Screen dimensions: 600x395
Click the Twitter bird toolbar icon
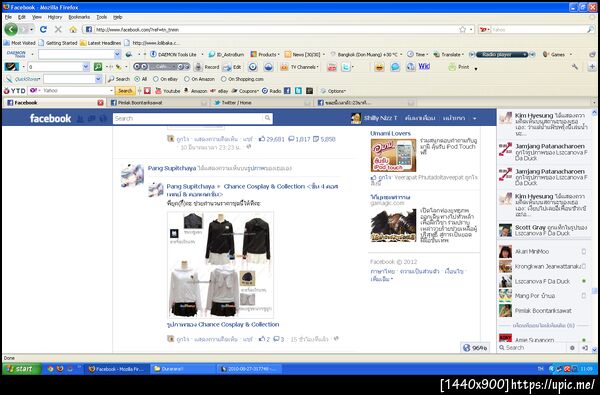click(346, 67)
